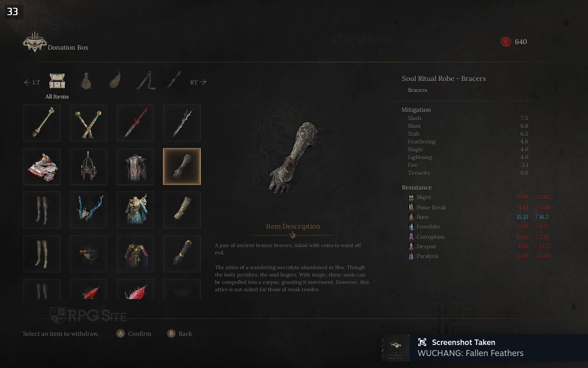
Task: Select the dark blade in first row
Action: pyautogui.click(x=182, y=123)
